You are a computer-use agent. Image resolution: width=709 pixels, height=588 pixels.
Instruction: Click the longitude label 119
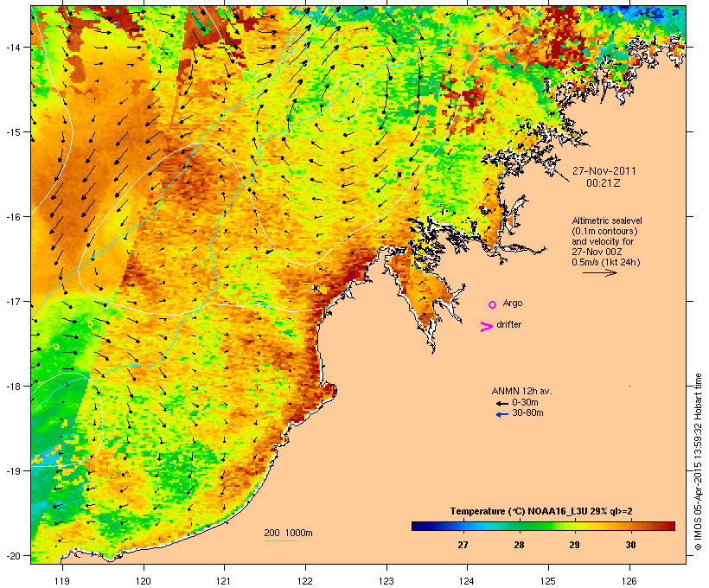pyautogui.click(x=62, y=581)
